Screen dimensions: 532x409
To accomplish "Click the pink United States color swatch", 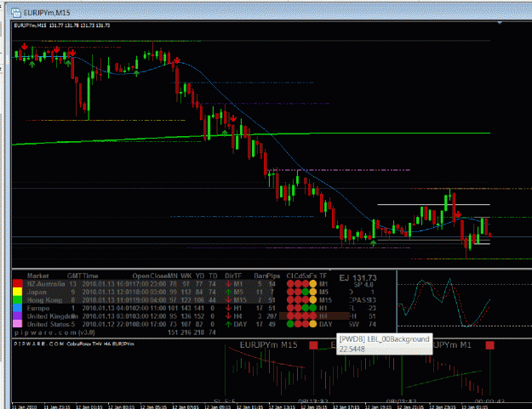I will [18, 324].
